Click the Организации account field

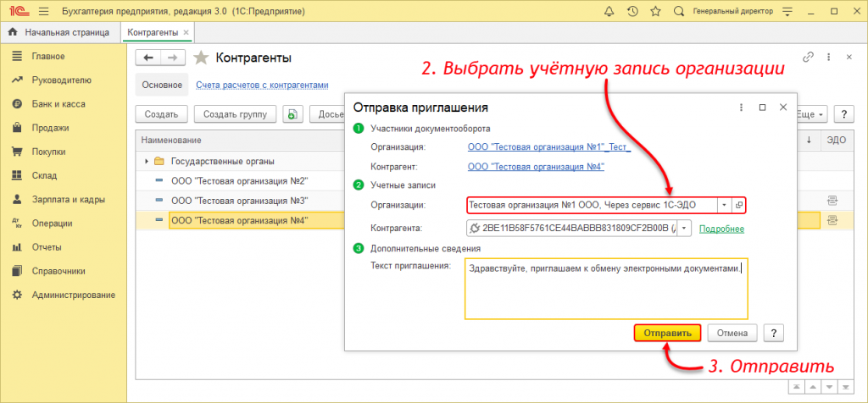(x=592, y=205)
